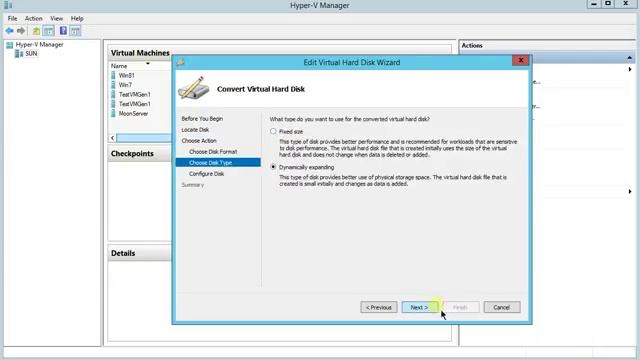Toggle the Show/Hide Console Tree toolbar icon

click(48, 31)
